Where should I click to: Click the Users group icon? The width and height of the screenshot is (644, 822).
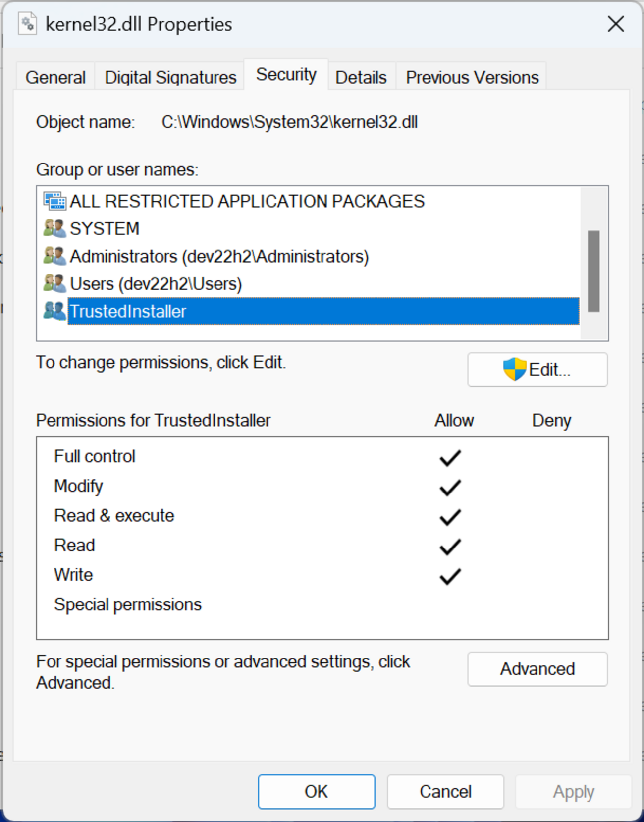[54, 284]
